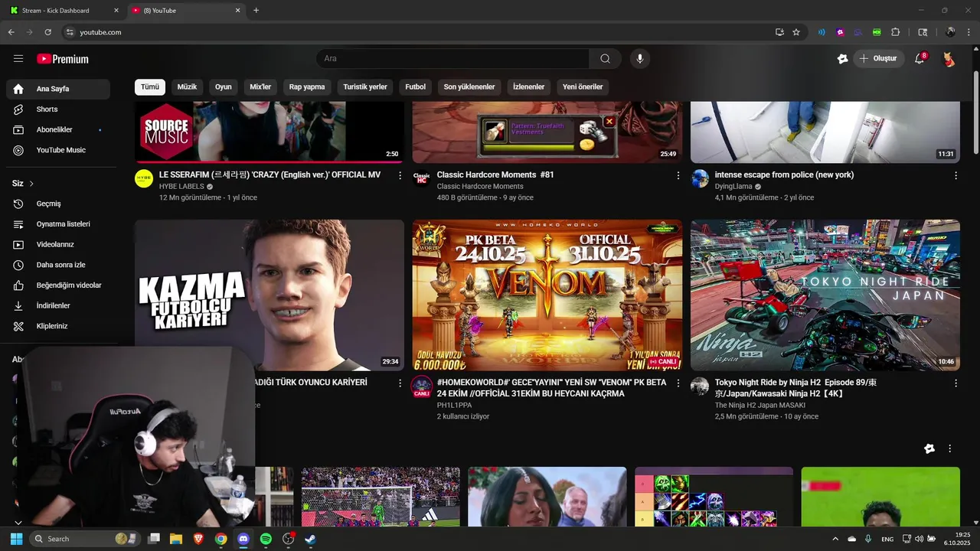The width and height of the screenshot is (980, 551).
Task: Open Oynatma listeleri in the sidebar
Action: click(x=58, y=224)
